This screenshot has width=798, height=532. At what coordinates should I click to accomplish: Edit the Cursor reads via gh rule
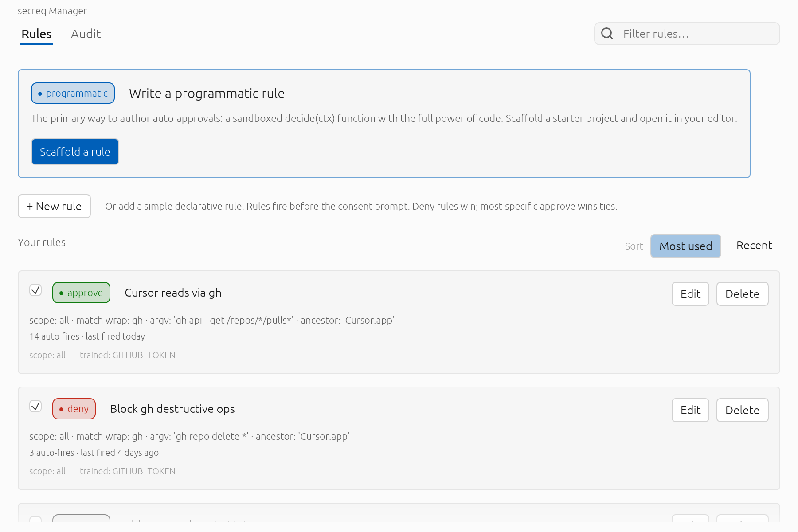tap(690, 294)
